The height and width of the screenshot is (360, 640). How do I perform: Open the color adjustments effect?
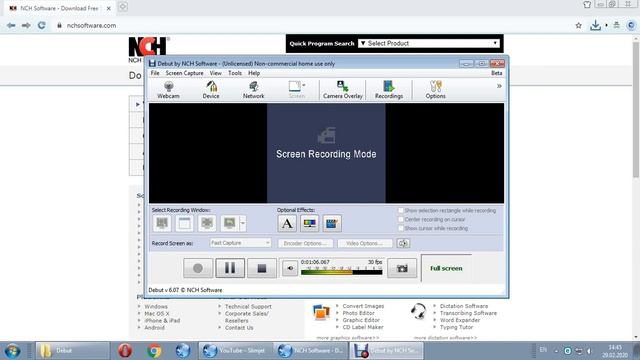pyautogui.click(x=309, y=223)
